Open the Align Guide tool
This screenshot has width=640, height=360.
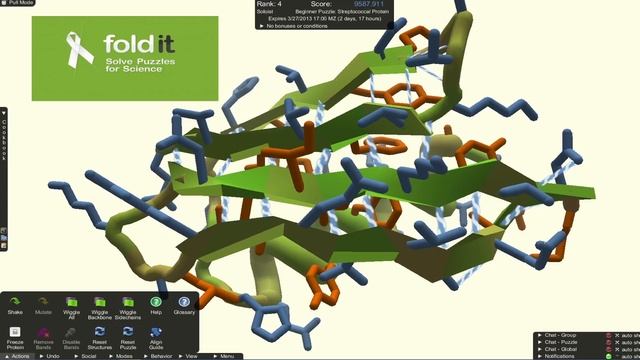pos(156,338)
